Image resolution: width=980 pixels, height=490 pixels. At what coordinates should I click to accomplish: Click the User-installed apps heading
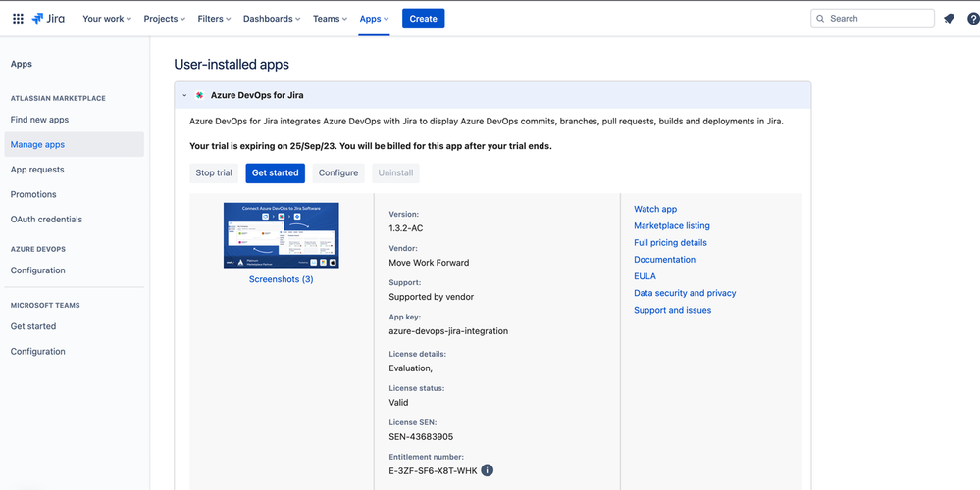[x=232, y=65]
